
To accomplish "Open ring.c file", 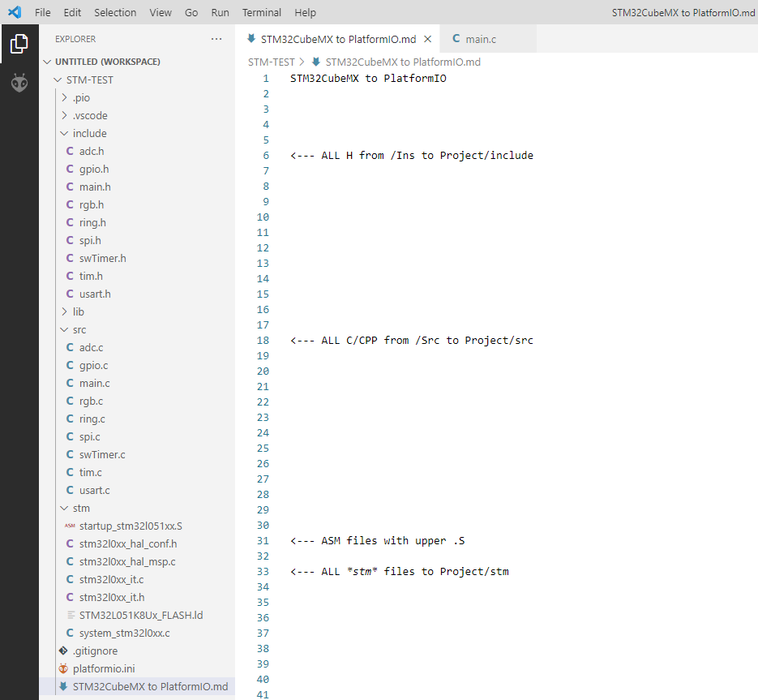I will (x=137, y=419).
